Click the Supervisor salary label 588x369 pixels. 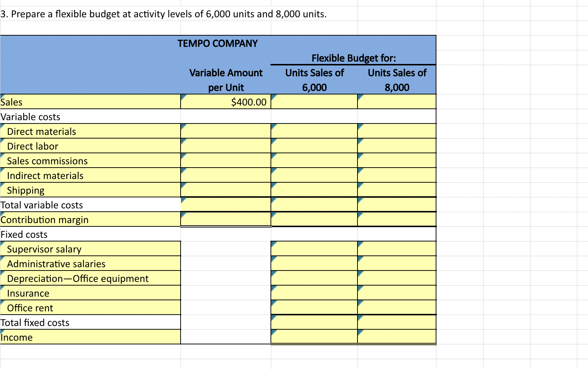click(x=44, y=249)
